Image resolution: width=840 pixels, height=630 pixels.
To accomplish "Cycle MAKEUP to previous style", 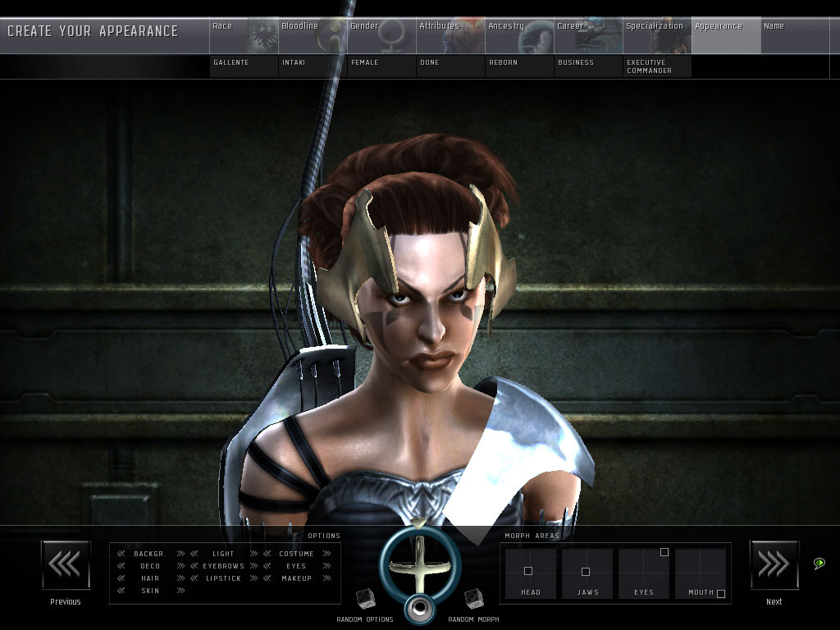I will point(267,578).
